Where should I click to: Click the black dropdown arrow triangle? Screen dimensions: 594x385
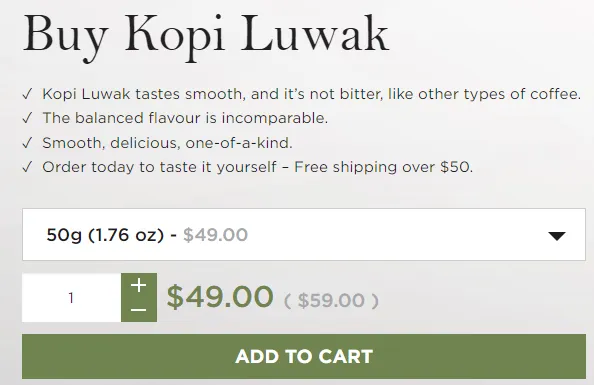pos(556,236)
